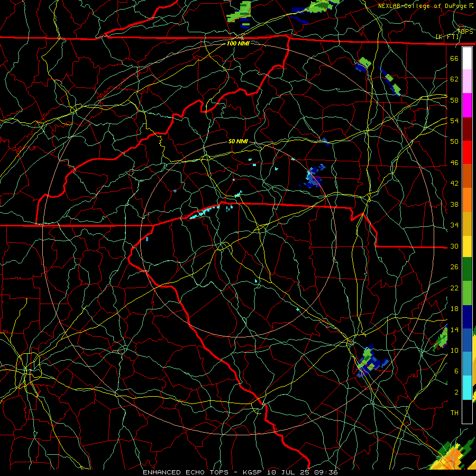
Task: Click the long cyan echo streak on the state border
Action: pos(204,212)
